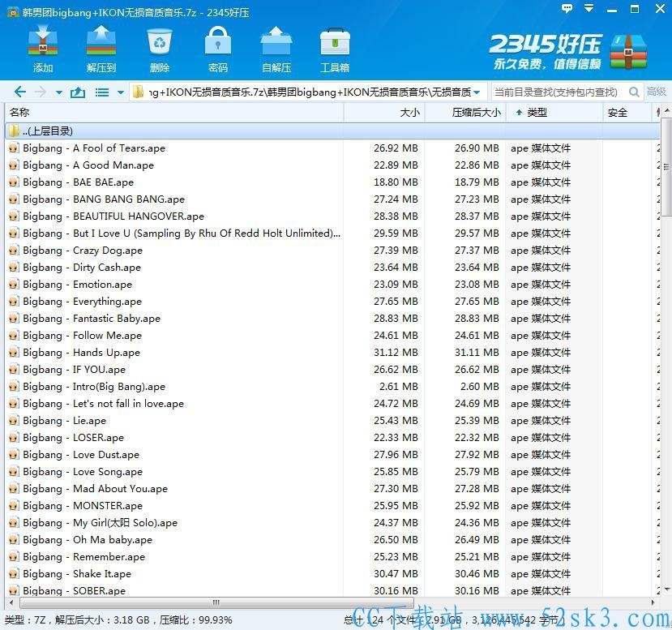Expand the address path dropdown arrow
Viewport: 672px width, 630px height.
click(477, 92)
